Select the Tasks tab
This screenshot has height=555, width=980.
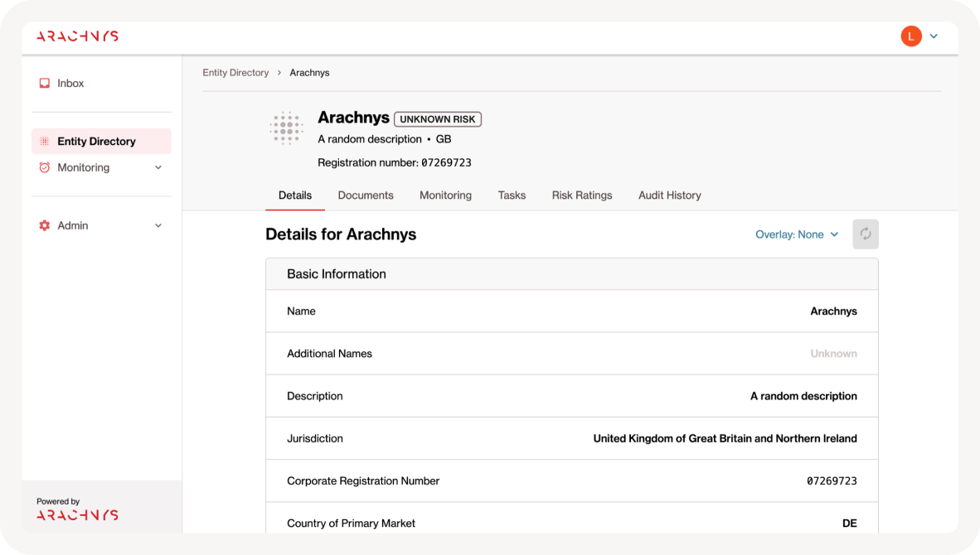point(512,195)
